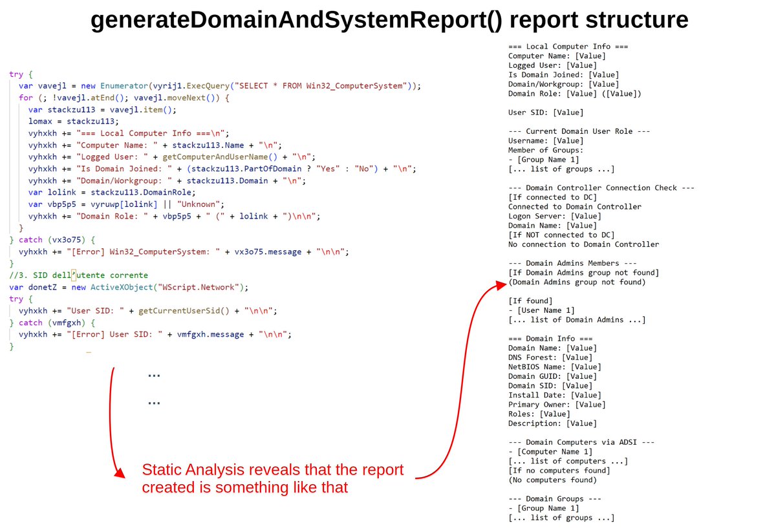Click the "for (; !vavejl.atEnd(); vavejl.moveNext())" line
This screenshot has width=776, height=532.
click(x=124, y=98)
